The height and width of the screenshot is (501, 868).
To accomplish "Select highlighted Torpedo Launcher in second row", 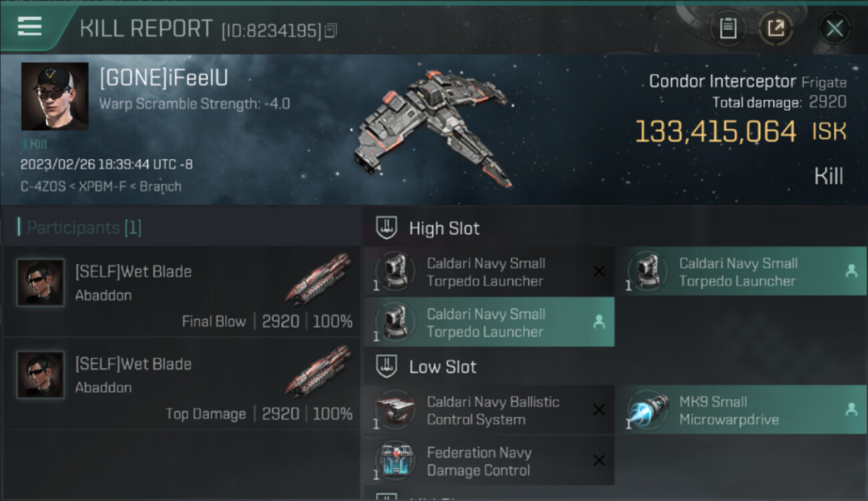I will click(489, 322).
